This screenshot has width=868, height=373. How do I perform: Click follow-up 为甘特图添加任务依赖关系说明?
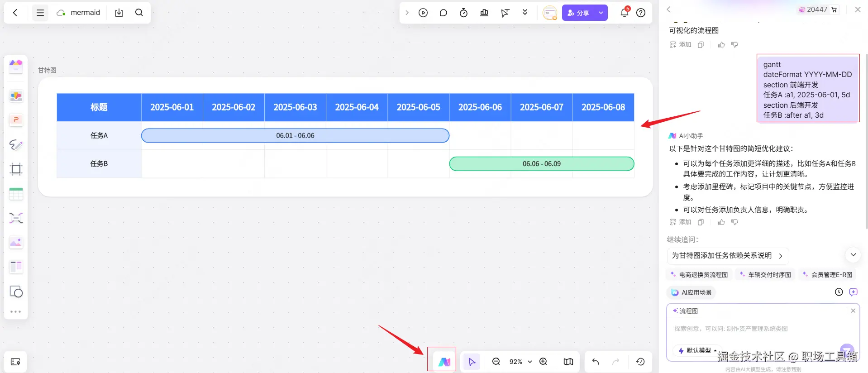click(728, 256)
